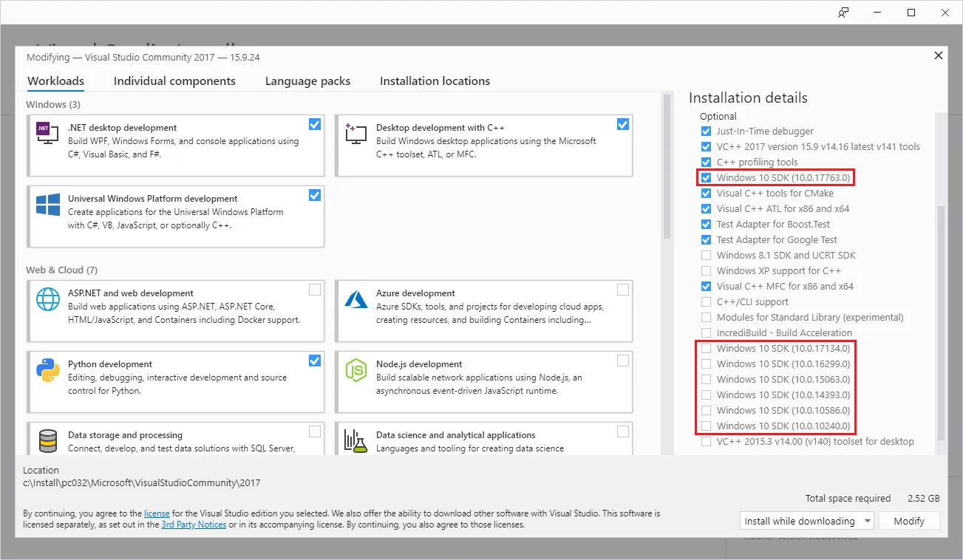Click the Web & Cloud (7) section heading
The image size is (963, 560).
[x=61, y=270]
